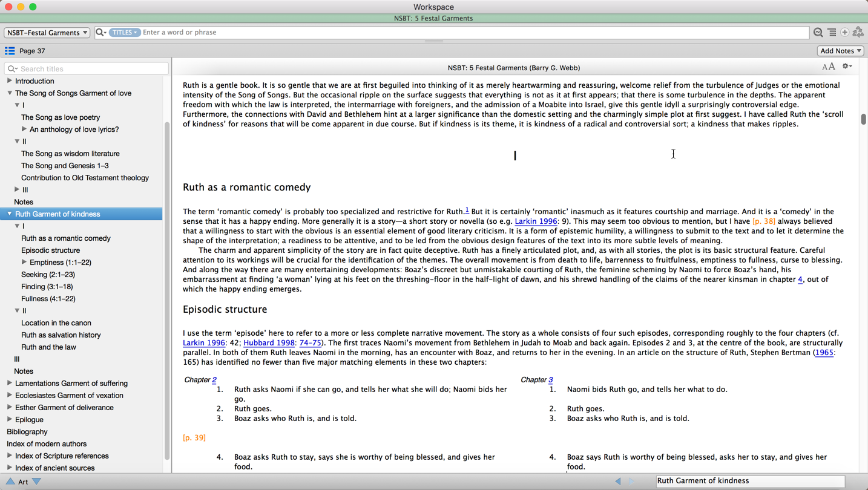Screen dimensions: 868x490
Task: Select Ruth as a romantic comedy entry
Action: pos(66,238)
